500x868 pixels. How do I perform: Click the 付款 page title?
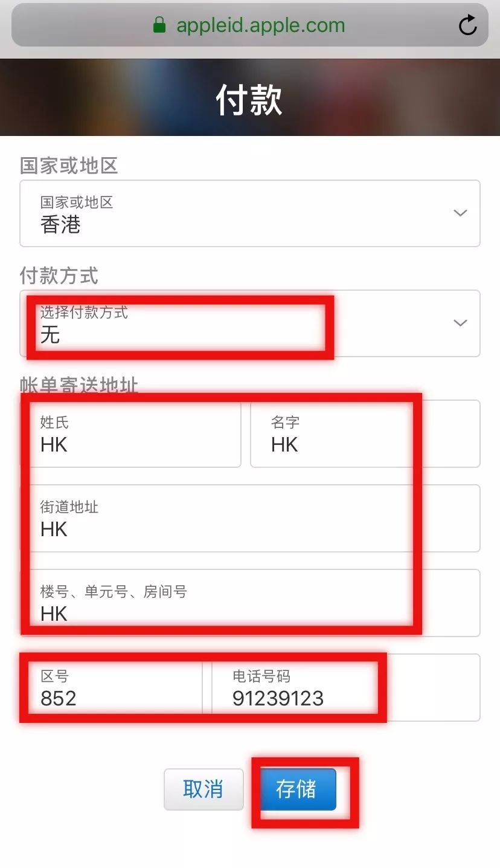(250, 100)
